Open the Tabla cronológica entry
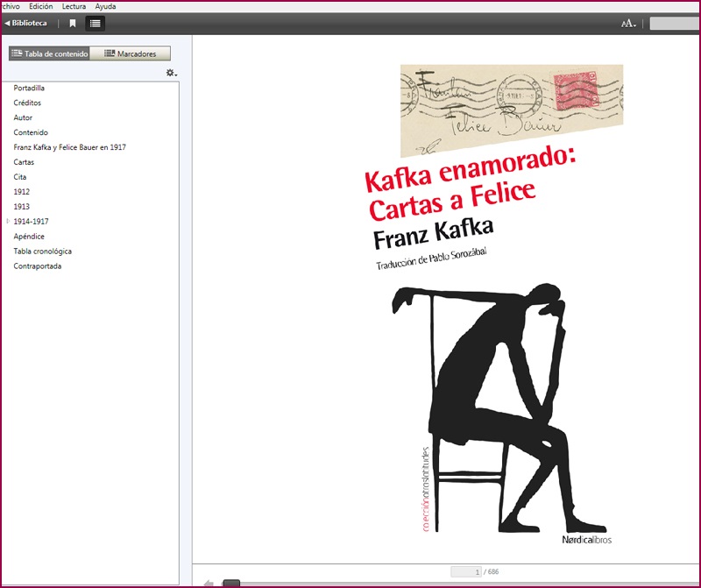This screenshot has width=701, height=588. [42, 251]
